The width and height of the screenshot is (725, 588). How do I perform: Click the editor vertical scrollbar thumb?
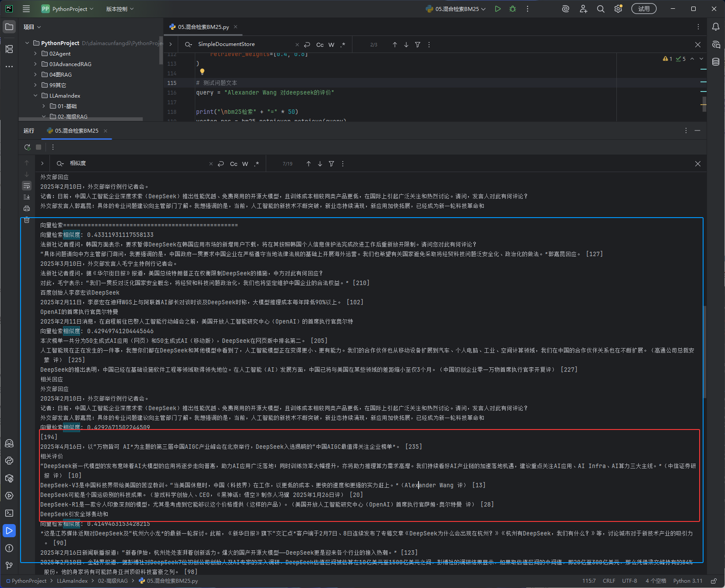(704, 104)
